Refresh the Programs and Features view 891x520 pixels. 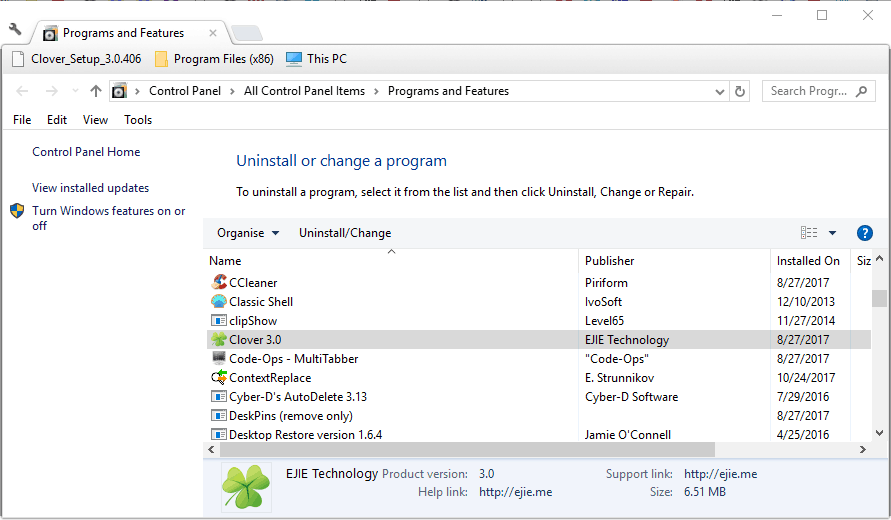pos(739,91)
